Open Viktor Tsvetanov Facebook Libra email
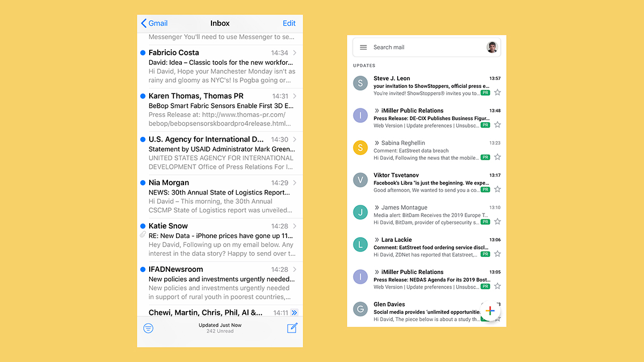The width and height of the screenshot is (644, 362). click(427, 182)
